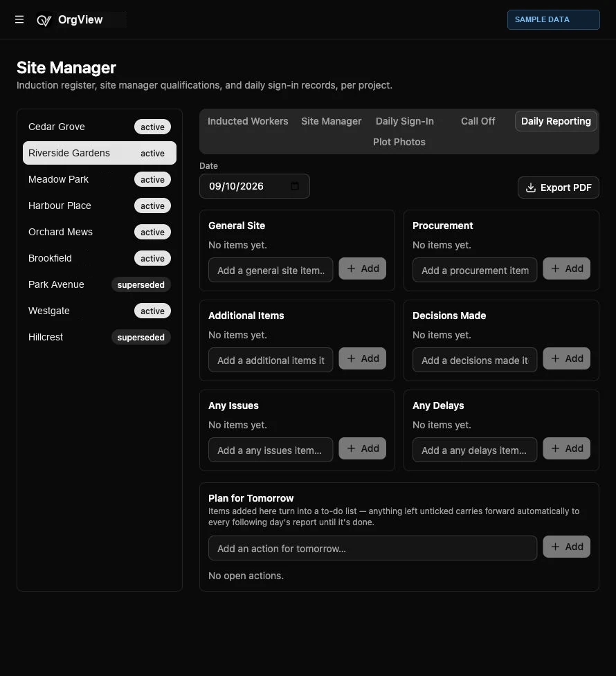616x676 pixels.
Task: Choose the Meadow Park project
Action: [99, 179]
